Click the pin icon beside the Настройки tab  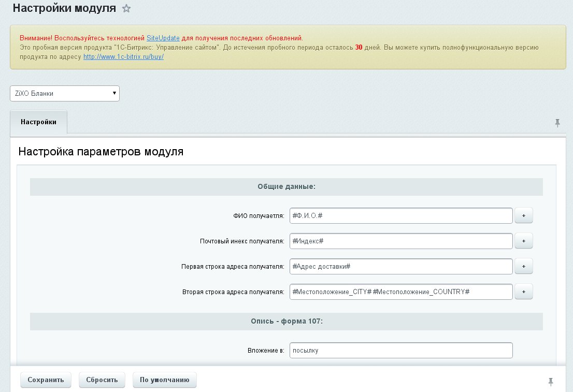coord(557,123)
